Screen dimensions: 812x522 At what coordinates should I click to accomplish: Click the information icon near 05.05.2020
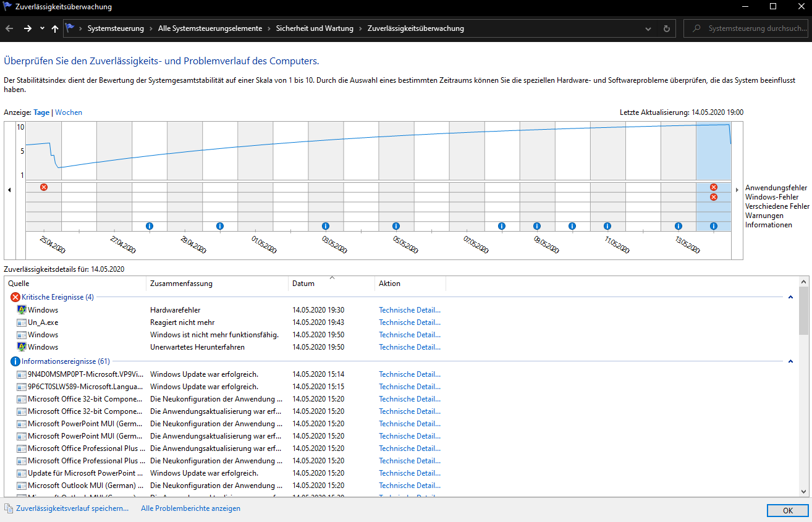396,226
